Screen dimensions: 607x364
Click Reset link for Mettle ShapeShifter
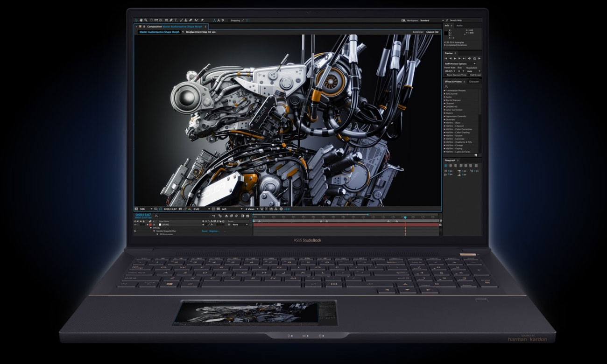click(205, 231)
